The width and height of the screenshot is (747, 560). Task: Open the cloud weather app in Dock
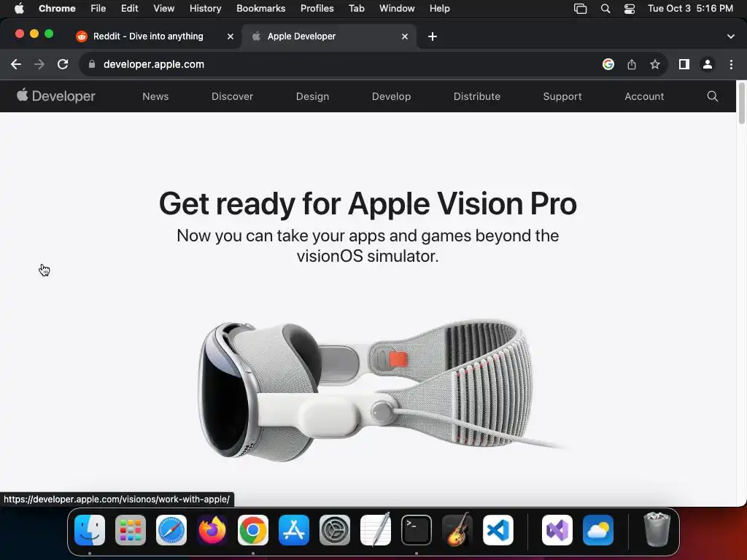598,530
